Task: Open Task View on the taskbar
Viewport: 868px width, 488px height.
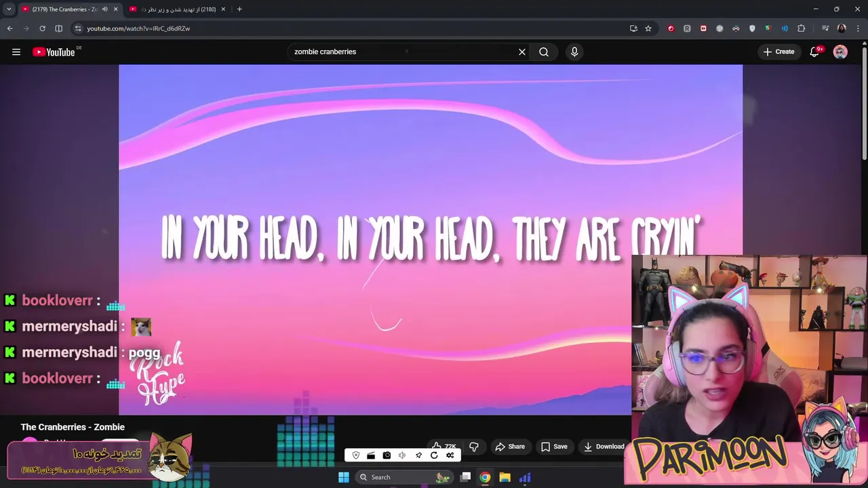Action: [465, 477]
